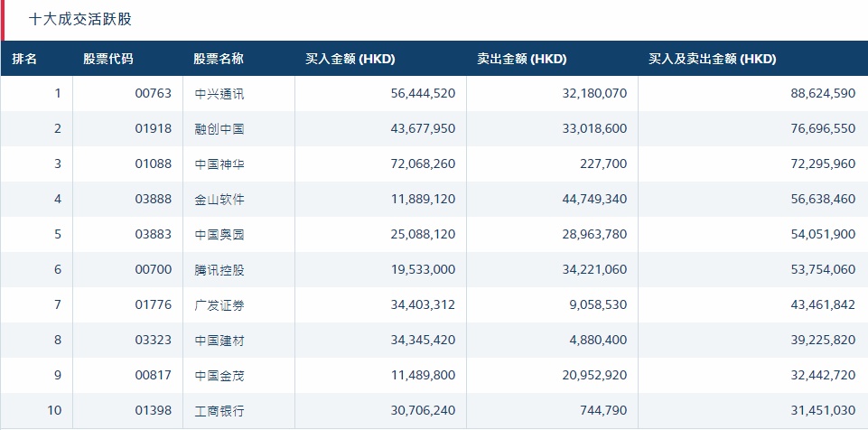The height and width of the screenshot is (430, 868).
Task: Open the 金山软件 stock entry
Action: tap(219, 200)
